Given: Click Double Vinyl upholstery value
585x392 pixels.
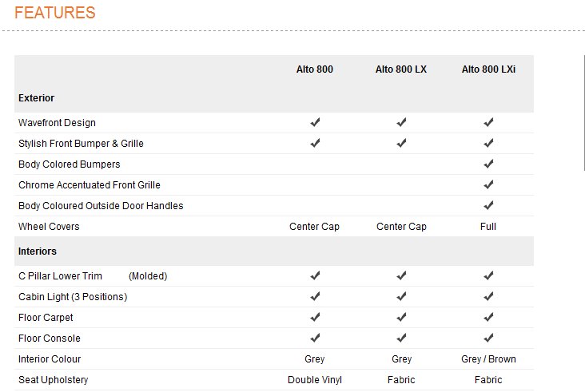Looking at the screenshot, I should tap(315, 380).
